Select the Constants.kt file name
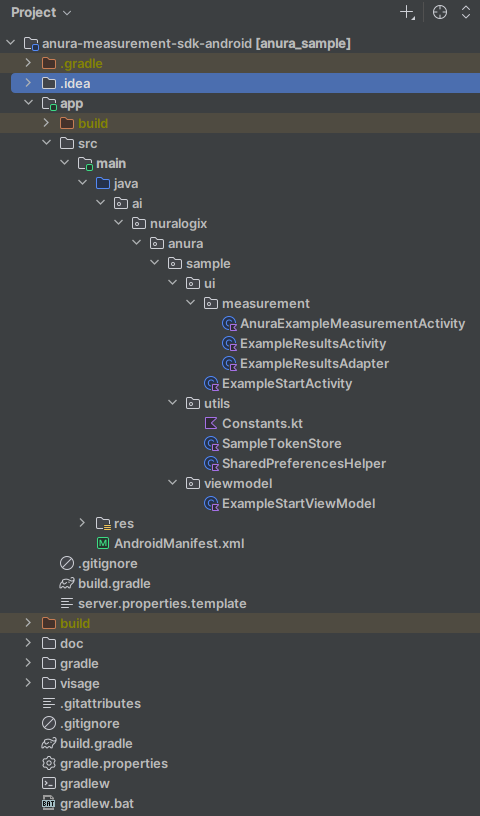The width and height of the screenshot is (480, 816). [262, 424]
